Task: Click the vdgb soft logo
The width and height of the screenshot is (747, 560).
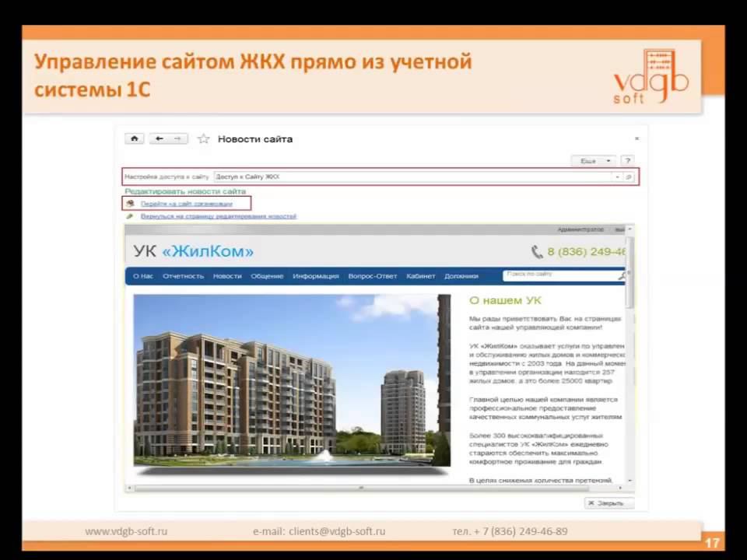Action: 651,76
